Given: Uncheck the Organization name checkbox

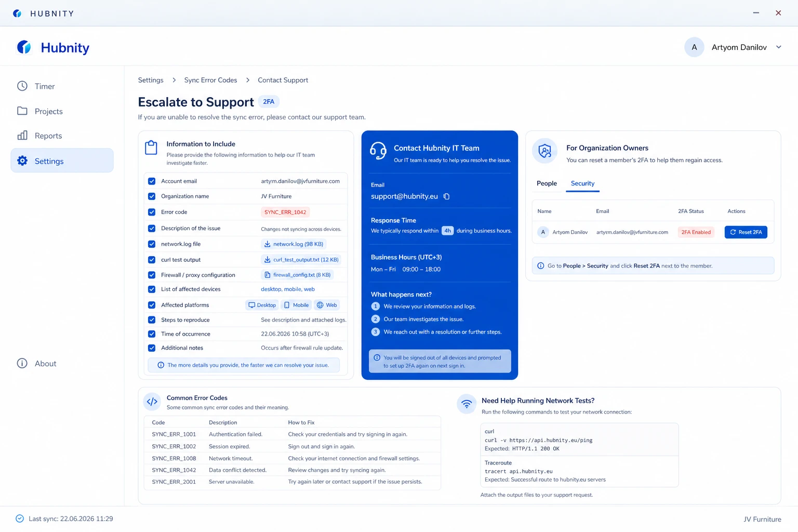Looking at the screenshot, I should click(152, 196).
